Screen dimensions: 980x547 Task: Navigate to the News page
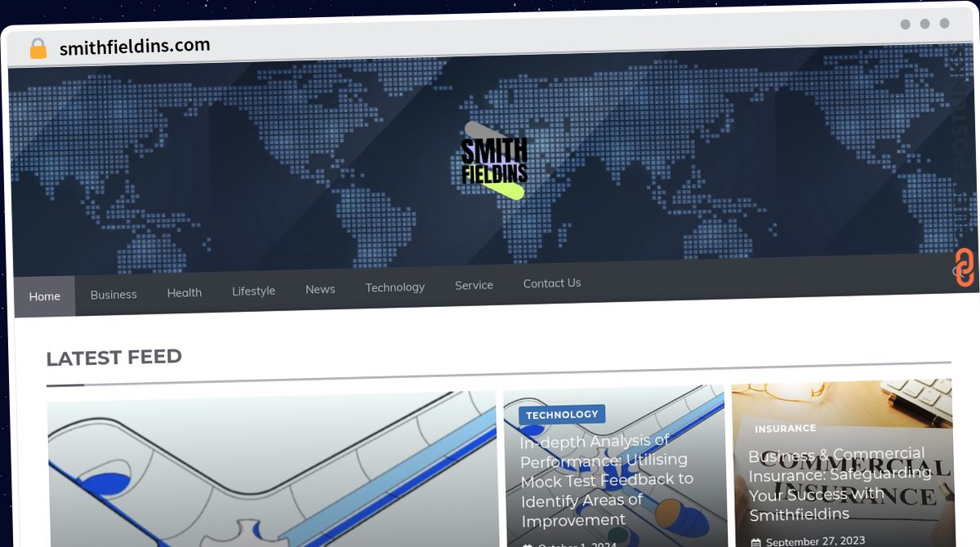click(x=320, y=289)
